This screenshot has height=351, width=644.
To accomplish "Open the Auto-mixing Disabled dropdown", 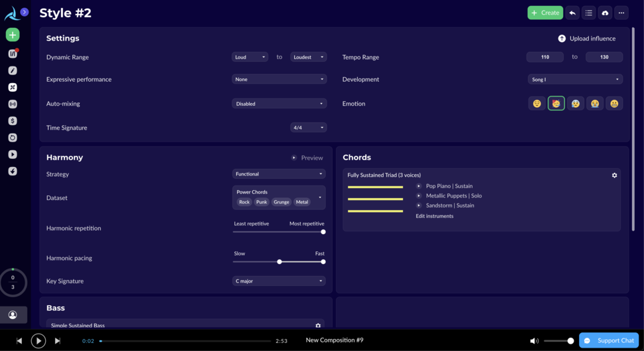I will 279,104.
